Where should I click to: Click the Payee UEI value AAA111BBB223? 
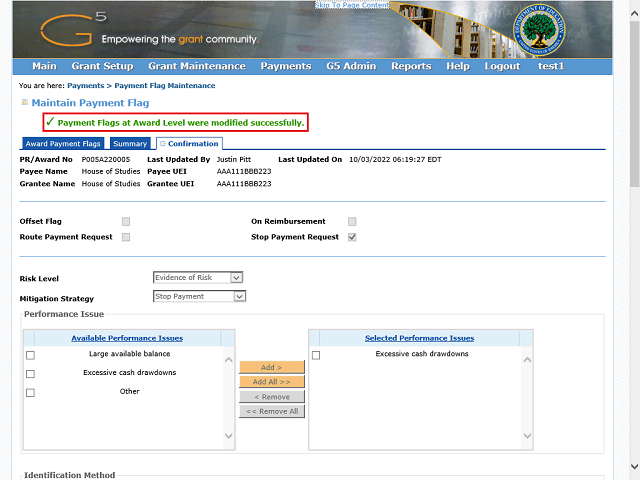point(244,171)
